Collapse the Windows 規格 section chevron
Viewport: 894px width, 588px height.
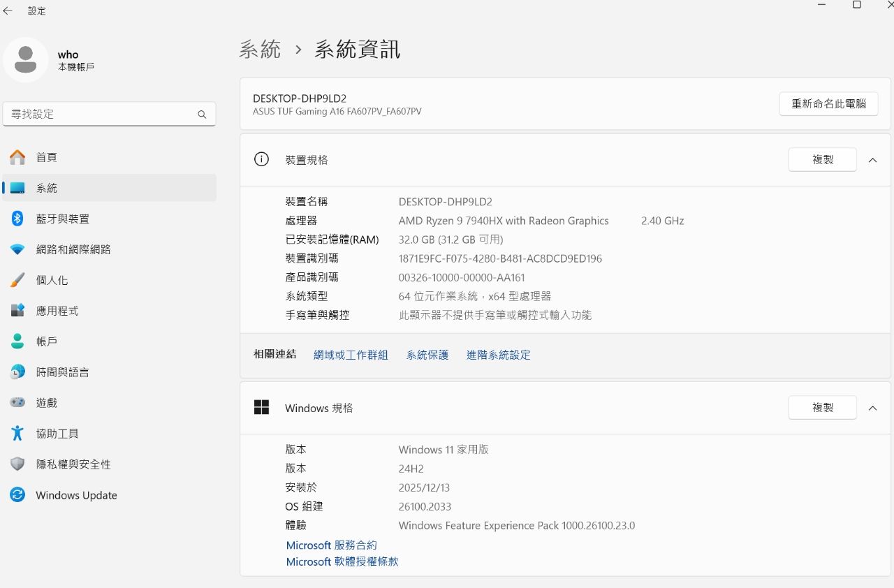872,408
